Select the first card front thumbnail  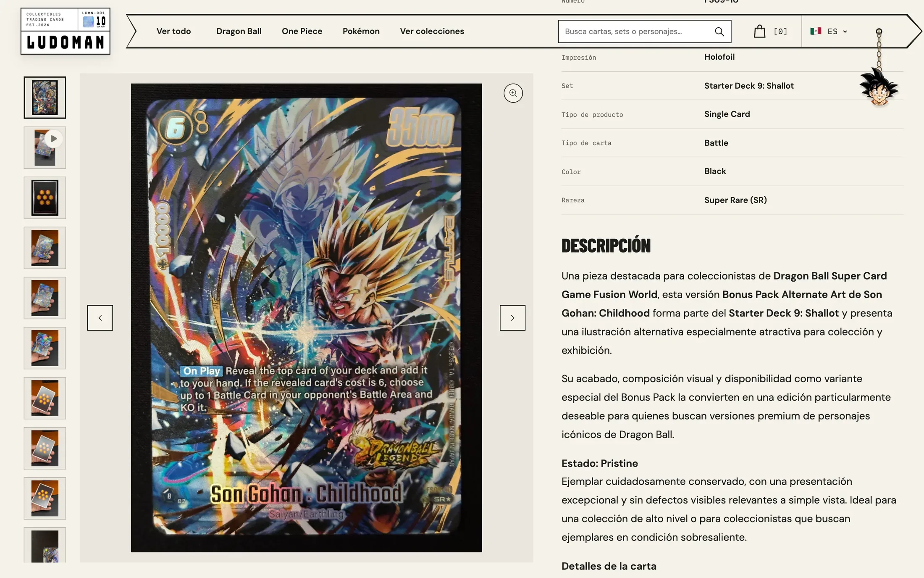pos(45,98)
